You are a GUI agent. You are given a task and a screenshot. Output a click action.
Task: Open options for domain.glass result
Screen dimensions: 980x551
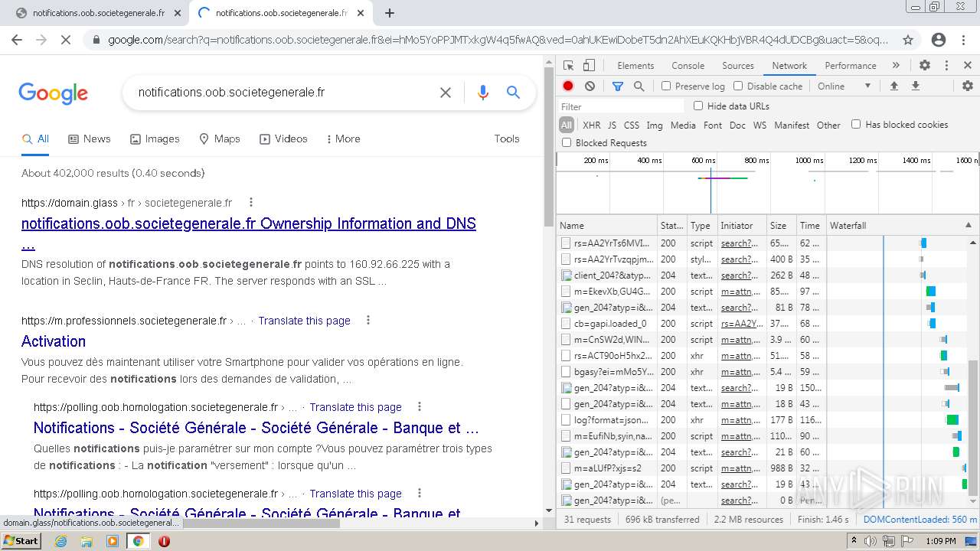tap(250, 203)
